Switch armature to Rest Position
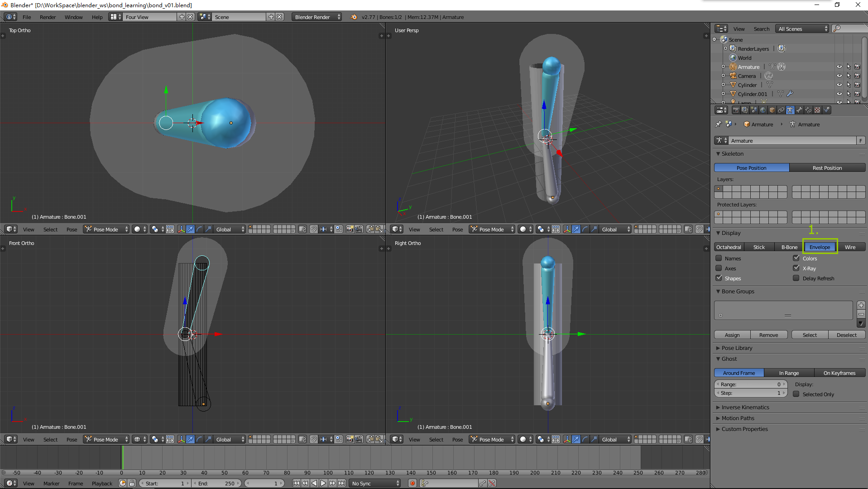 [x=827, y=168]
